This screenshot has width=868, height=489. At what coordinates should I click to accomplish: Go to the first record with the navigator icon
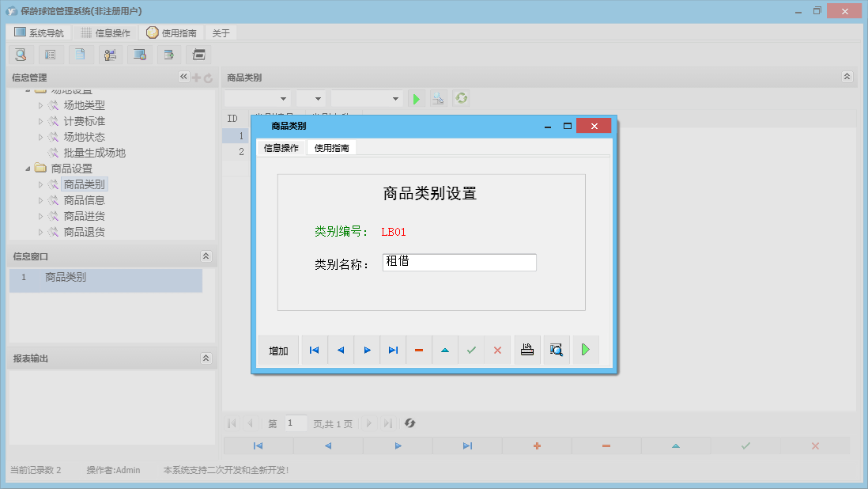pos(314,349)
